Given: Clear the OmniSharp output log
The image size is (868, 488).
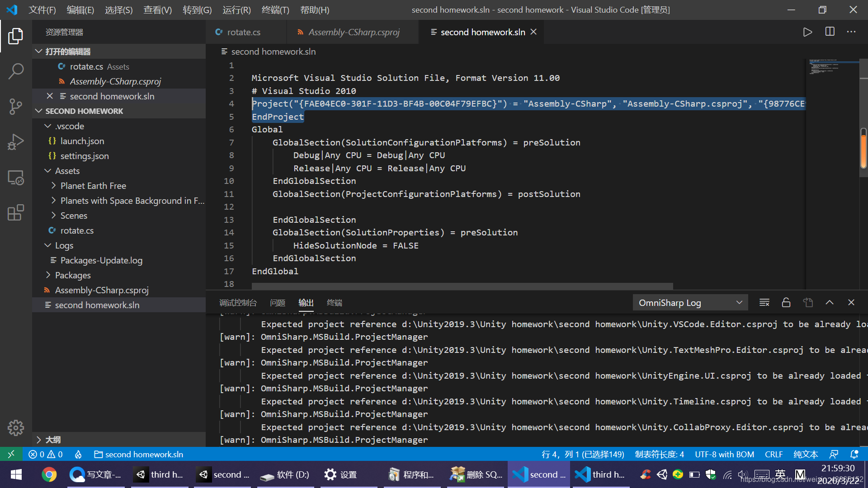Looking at the screenshot, I should pyautogui.click(x=764, y=302).
